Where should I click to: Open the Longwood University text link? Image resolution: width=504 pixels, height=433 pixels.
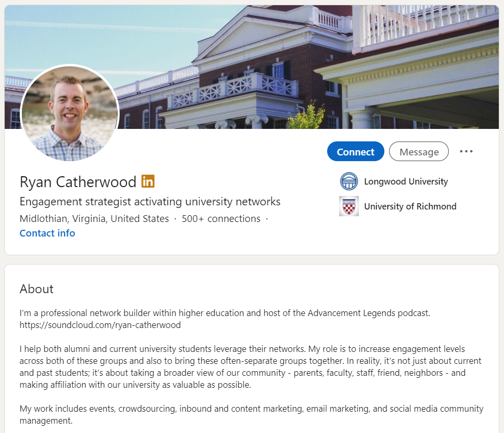[406, 181]
